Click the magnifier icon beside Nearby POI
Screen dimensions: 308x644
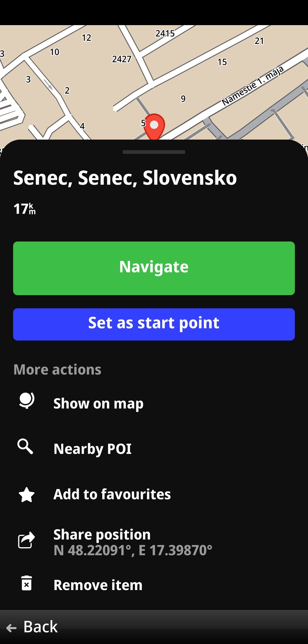(x=25, y=446)
